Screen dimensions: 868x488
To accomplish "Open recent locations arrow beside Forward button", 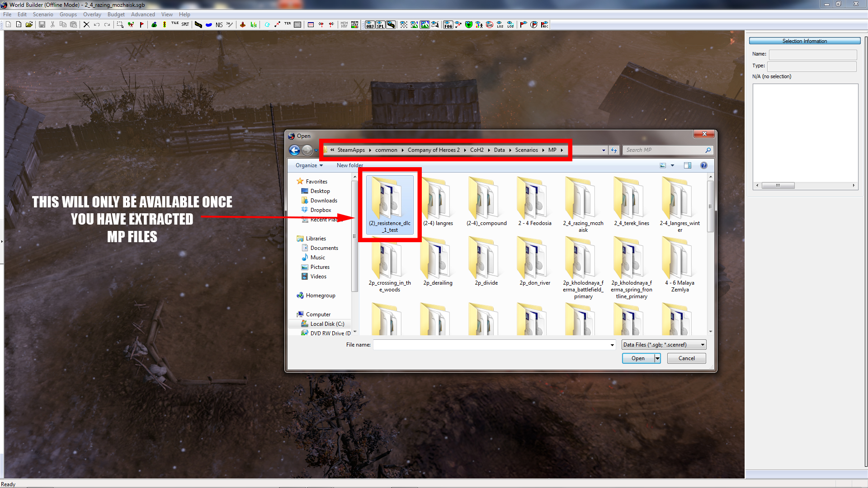I will point(316,150).
